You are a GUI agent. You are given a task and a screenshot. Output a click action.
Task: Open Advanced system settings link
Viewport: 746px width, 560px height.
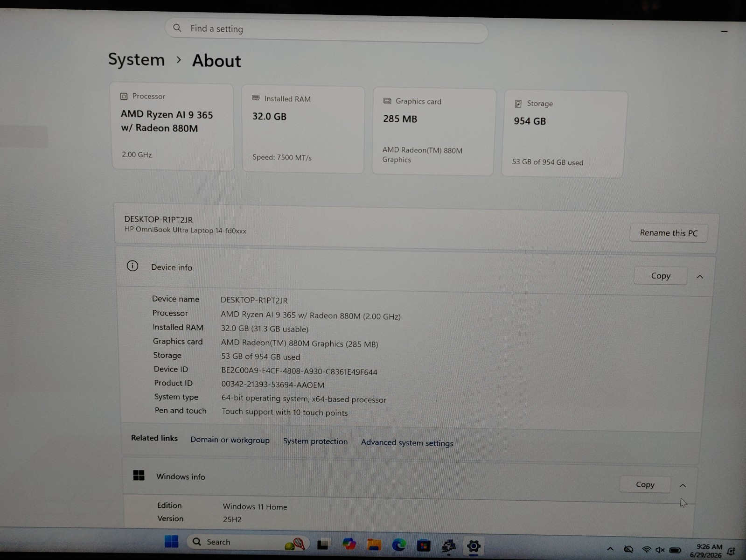(407, 443)
